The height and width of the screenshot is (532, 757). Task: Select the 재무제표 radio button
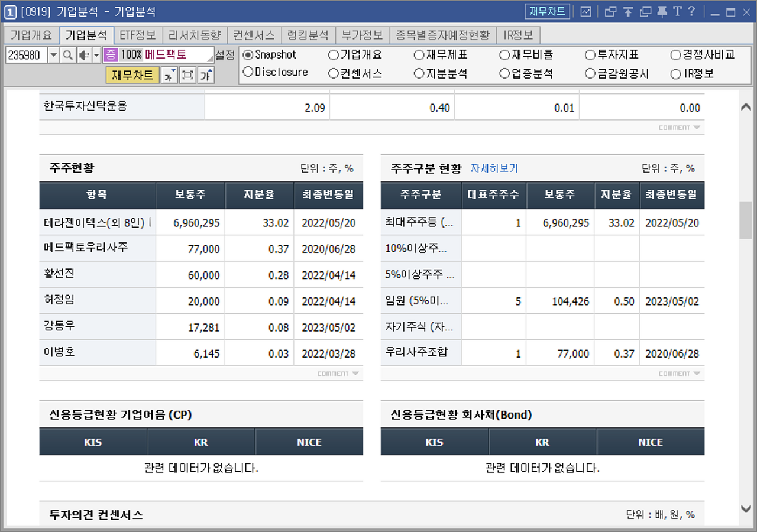pyautogui.click(x=419, y=55)
